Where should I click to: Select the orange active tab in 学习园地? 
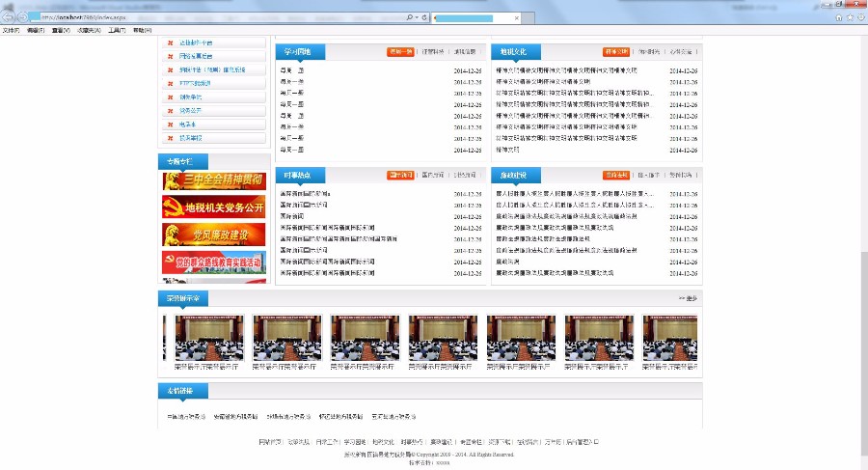pos(400,51)
